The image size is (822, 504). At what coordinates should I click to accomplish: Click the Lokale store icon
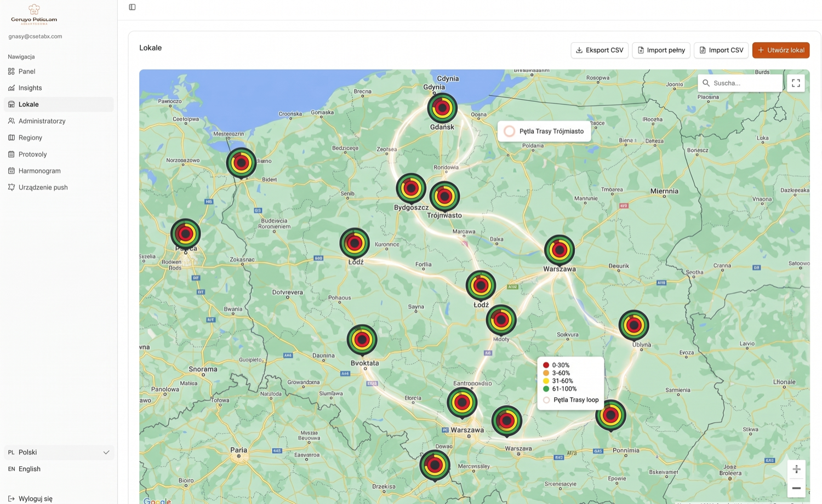coord(12,104)
